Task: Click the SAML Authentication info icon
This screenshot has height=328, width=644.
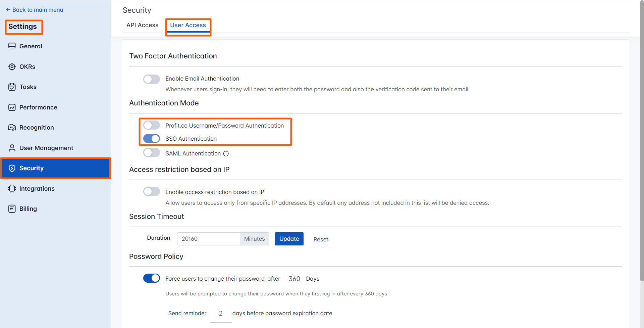Action: click(226, 153)
